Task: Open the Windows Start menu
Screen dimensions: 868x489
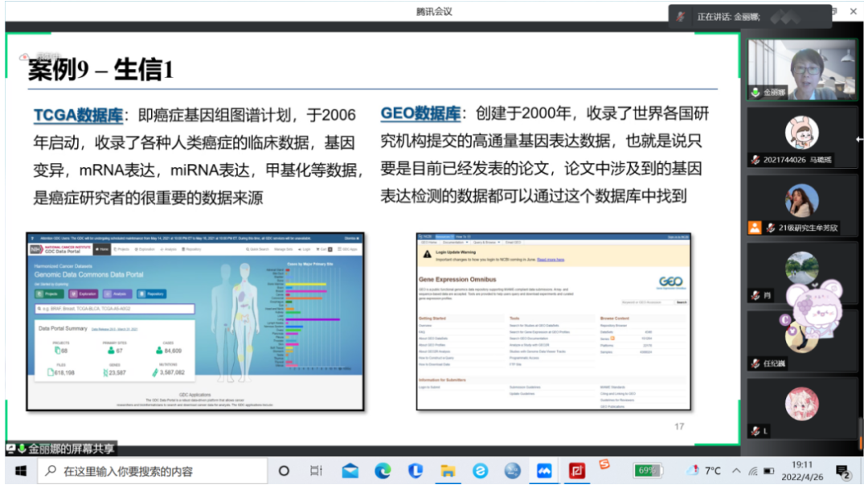Action: pos(20,471)
